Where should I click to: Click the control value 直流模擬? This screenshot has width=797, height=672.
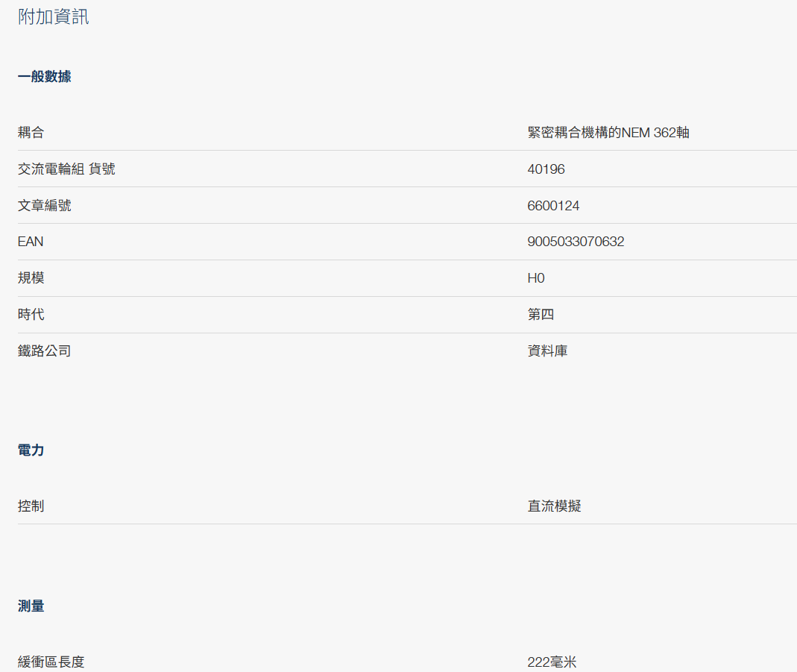tap(555, 506)
